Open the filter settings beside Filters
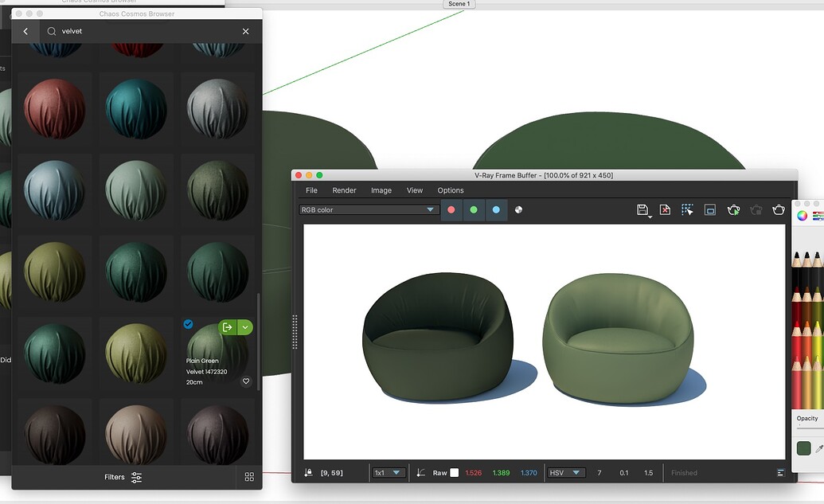The height and width of the screenshot is (504, 824). point(135,477)
